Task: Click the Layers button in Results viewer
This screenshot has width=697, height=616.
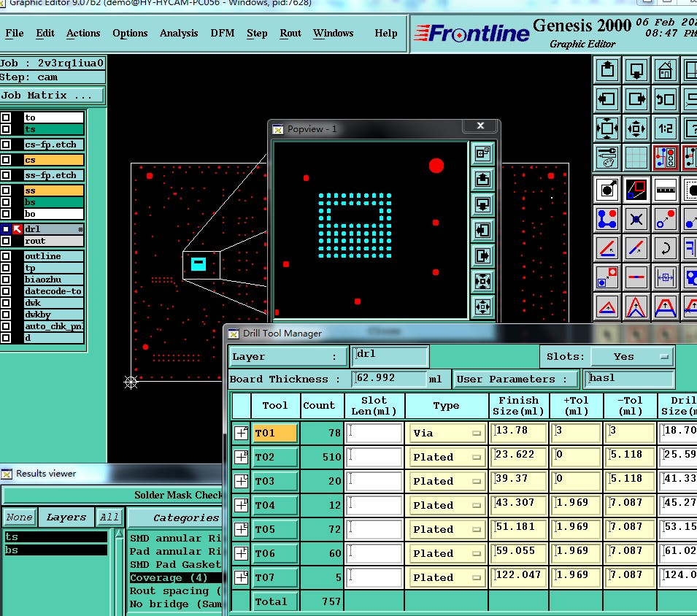Action: 66,517
